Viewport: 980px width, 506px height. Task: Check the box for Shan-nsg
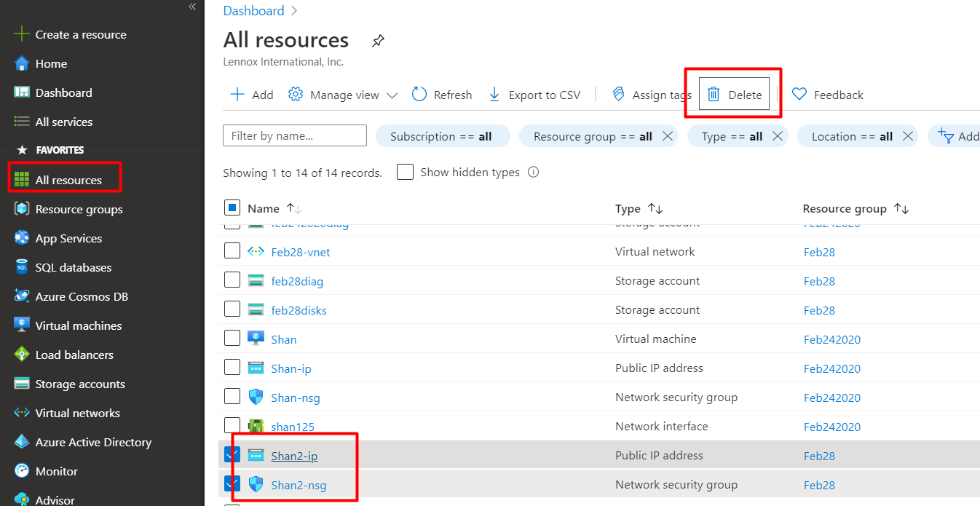coord(232,396)
